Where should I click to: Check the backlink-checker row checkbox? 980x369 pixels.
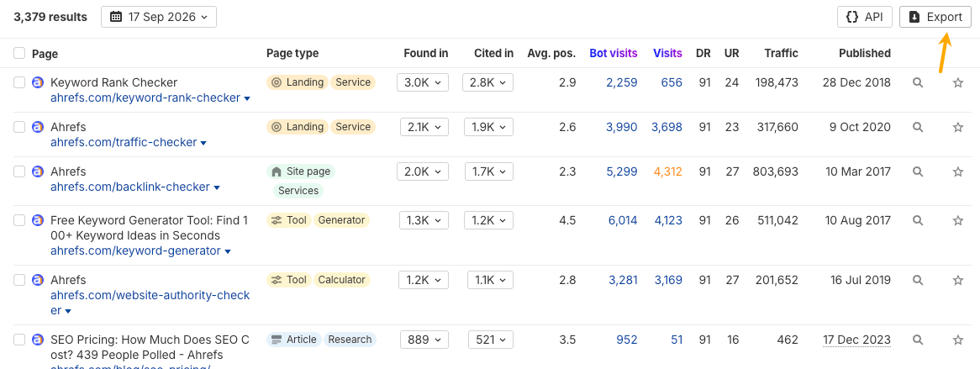point(19,171)
